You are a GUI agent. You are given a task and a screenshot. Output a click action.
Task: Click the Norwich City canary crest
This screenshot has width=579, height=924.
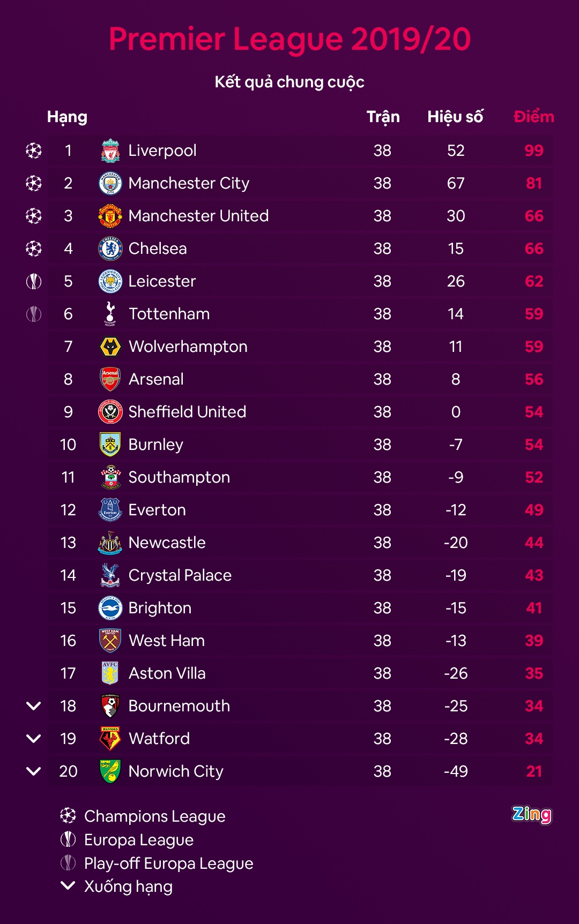pyautogui.click(x=110, y=771)
